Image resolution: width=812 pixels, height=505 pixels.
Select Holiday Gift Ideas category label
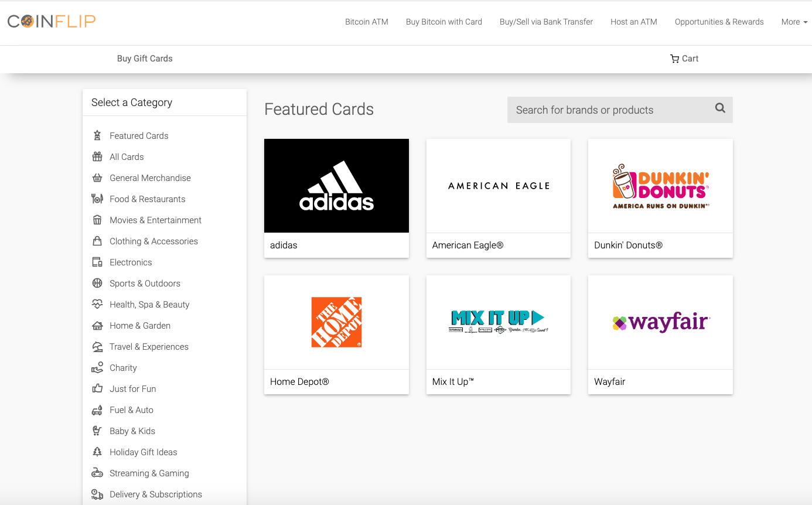[143, 452]
